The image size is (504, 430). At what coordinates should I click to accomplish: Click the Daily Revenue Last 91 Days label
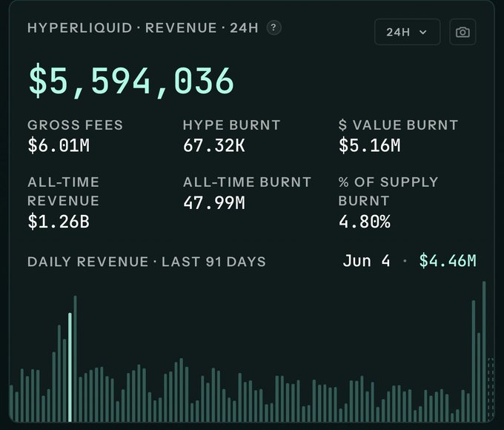tap(147, 262)
